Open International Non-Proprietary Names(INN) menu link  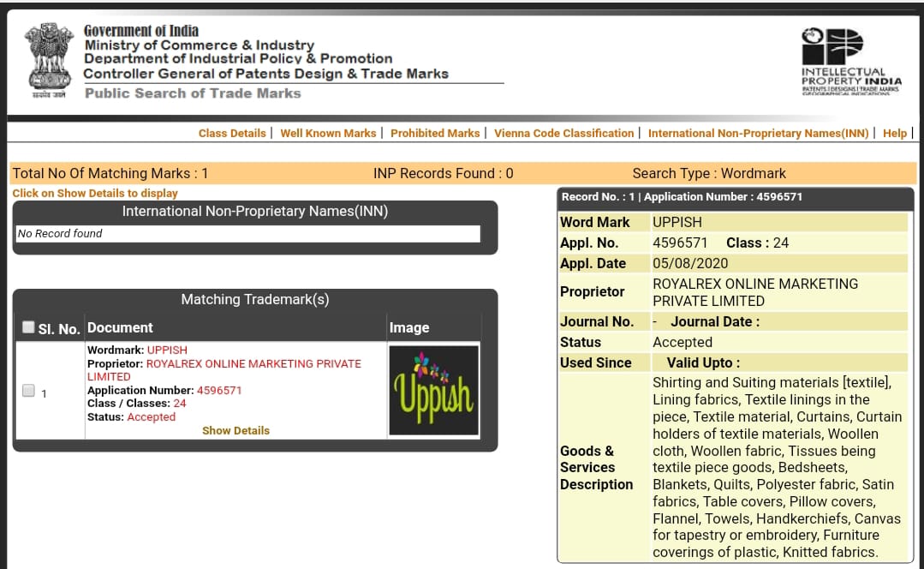pos(759,134)
